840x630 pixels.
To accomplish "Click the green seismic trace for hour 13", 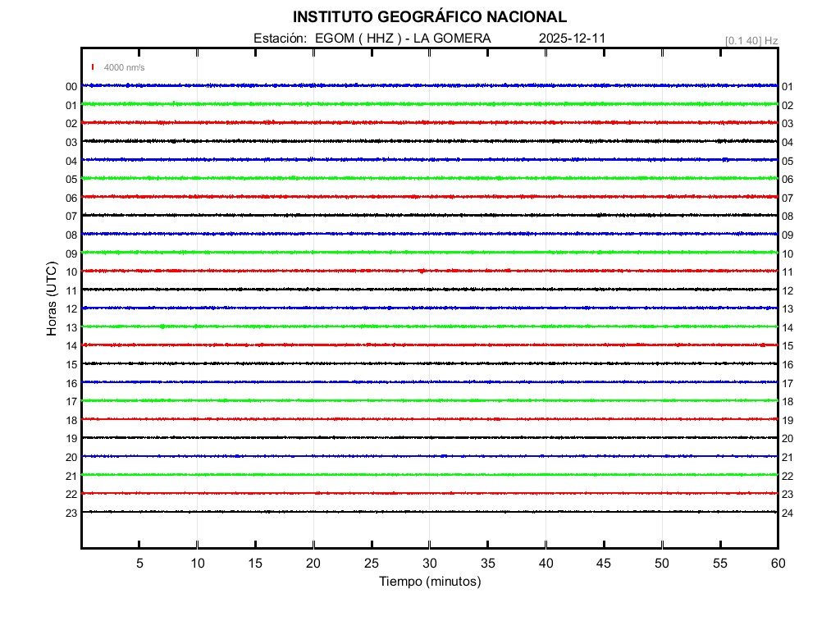I will [429, 326].
